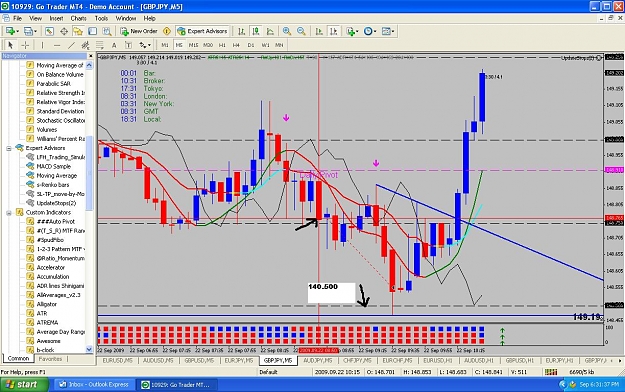Zoom out on the chart
Image resolution: width=625 pixels, height=392 pixels.
tap(301, 31)
